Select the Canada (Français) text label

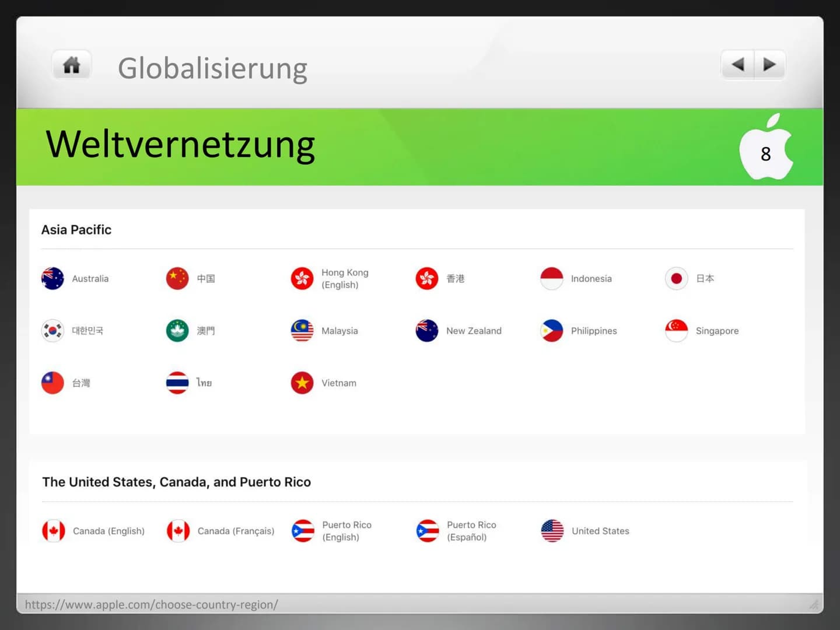tap(236, 531)
